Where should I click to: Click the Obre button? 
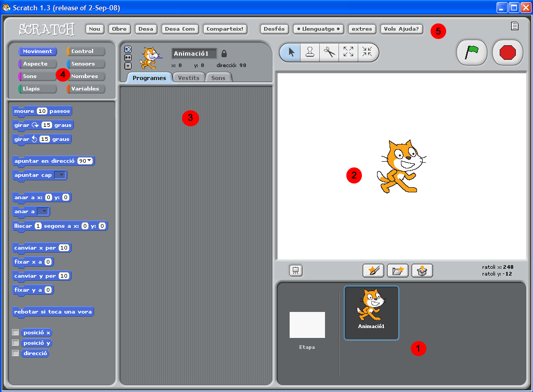(x=119, y=29)
